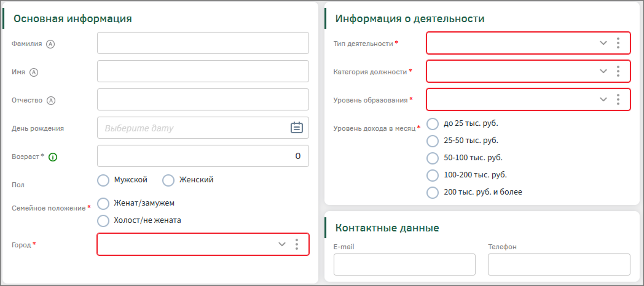Viewport: 644px width, 286px height.
Task: Click the auto-fill icon beside Фамилия
Action: [x=51, y=44]
